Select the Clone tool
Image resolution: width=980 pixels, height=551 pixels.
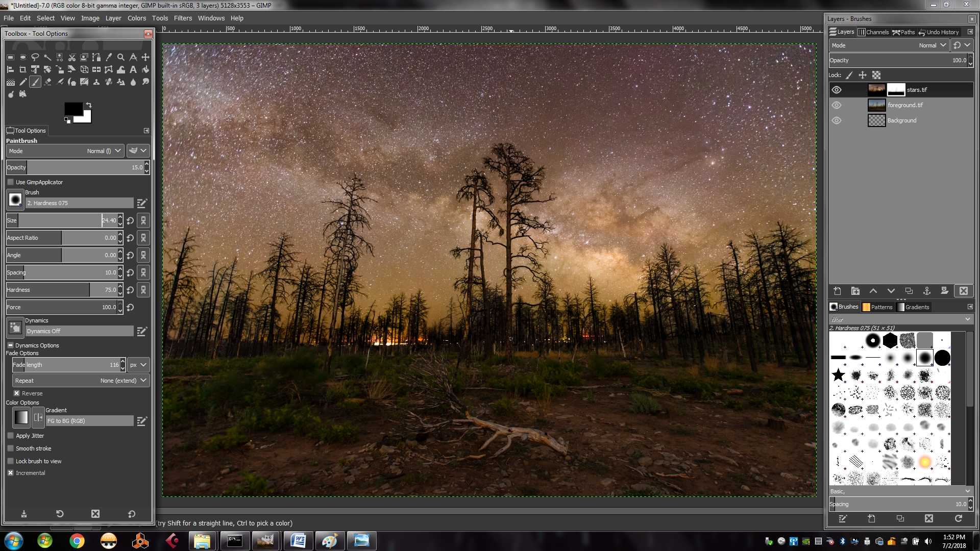[x=96, y=82]
